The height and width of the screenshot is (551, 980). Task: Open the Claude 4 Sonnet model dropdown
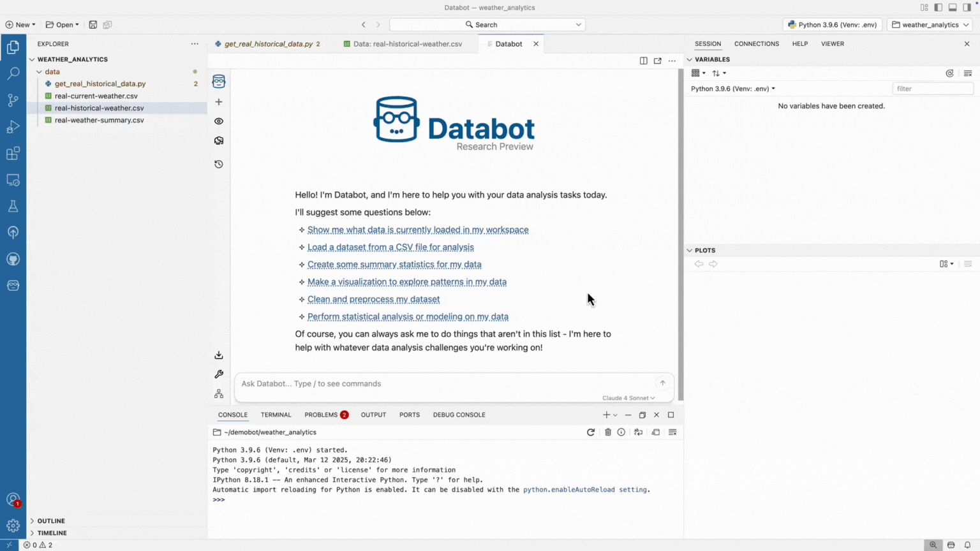pyautogui.click(x=628, y=398)
